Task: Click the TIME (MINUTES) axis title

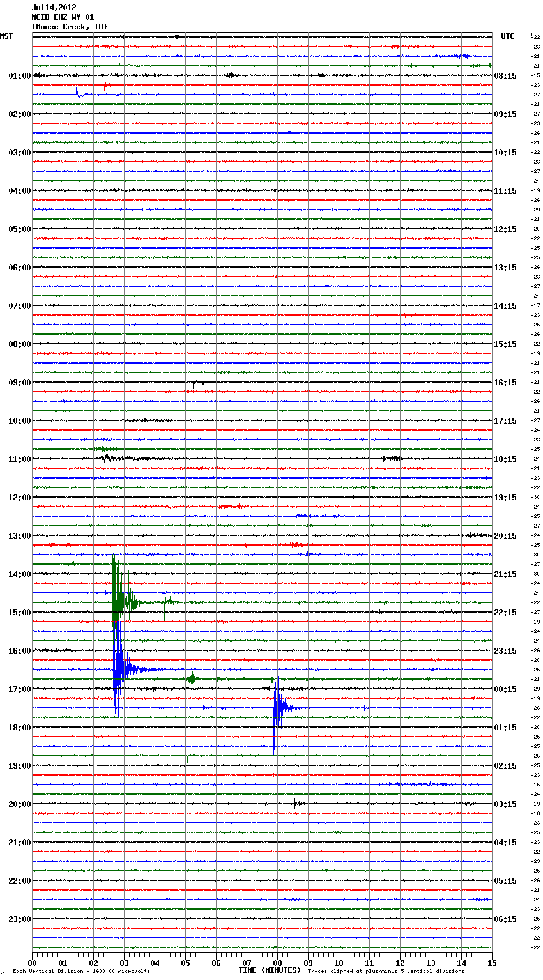Action: pyautogui.click(x=270, y=970)
